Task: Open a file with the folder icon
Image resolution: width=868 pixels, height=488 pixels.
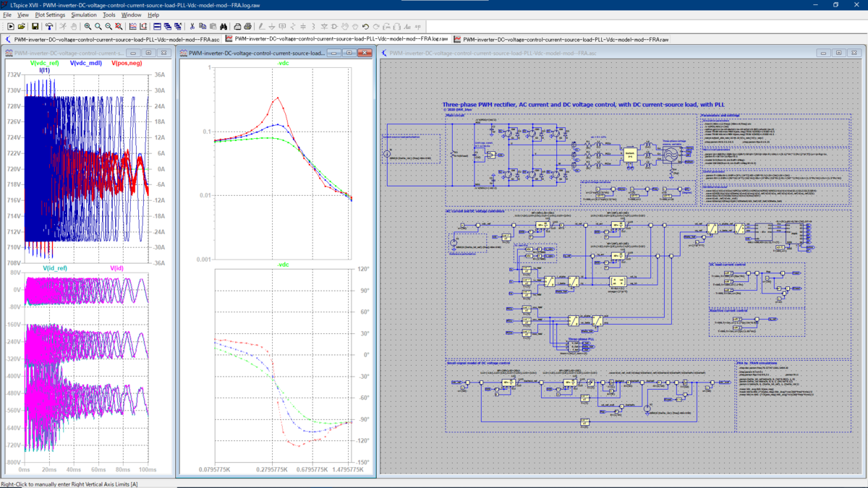Action: pos(22,26)
